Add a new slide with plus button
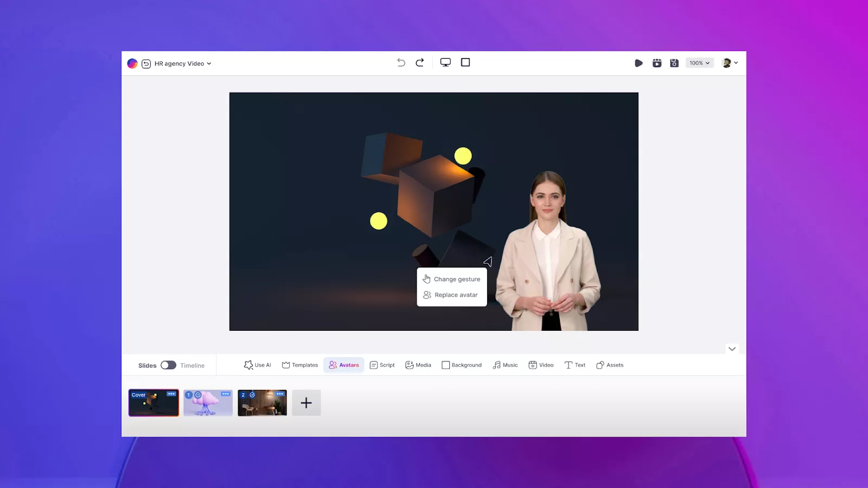 point(307,403)
